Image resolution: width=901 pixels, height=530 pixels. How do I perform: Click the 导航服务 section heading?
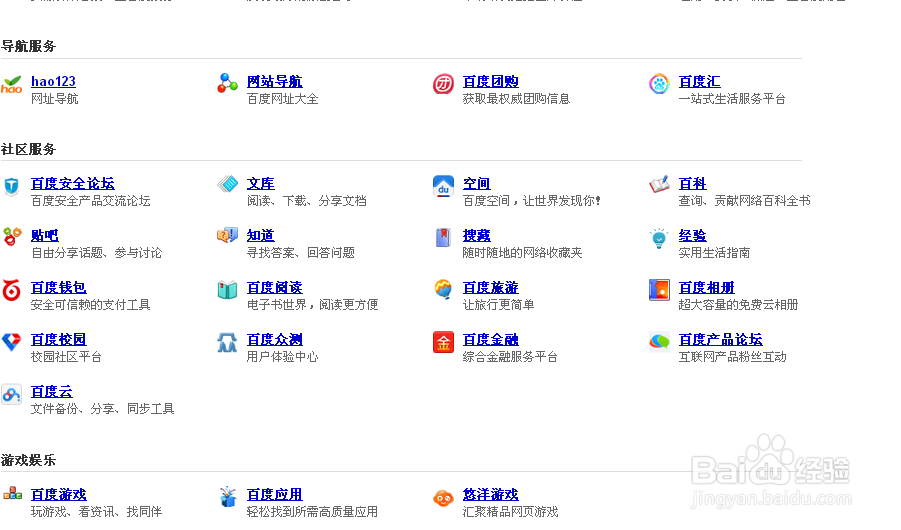28,46
